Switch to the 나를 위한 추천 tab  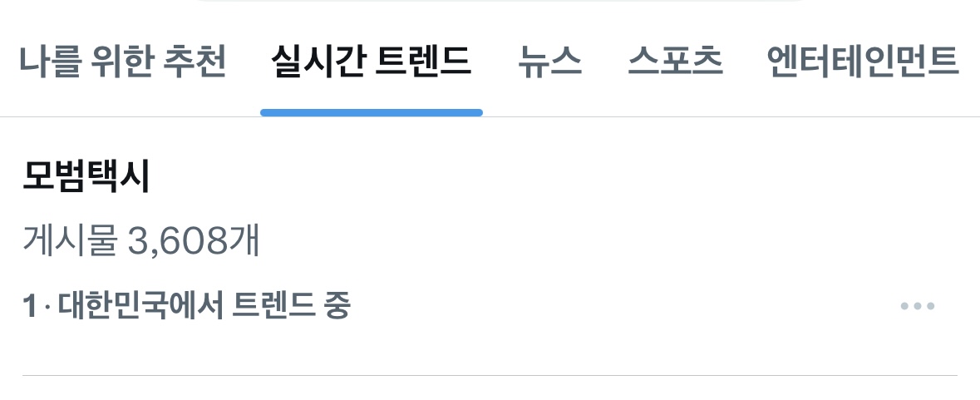click(122, 62)
